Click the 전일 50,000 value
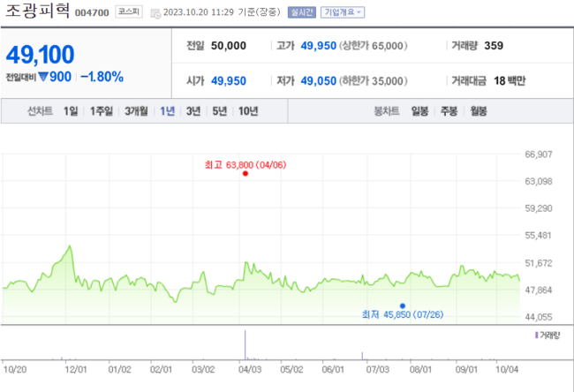Screen dimensions: 574x392 [229, 46]
